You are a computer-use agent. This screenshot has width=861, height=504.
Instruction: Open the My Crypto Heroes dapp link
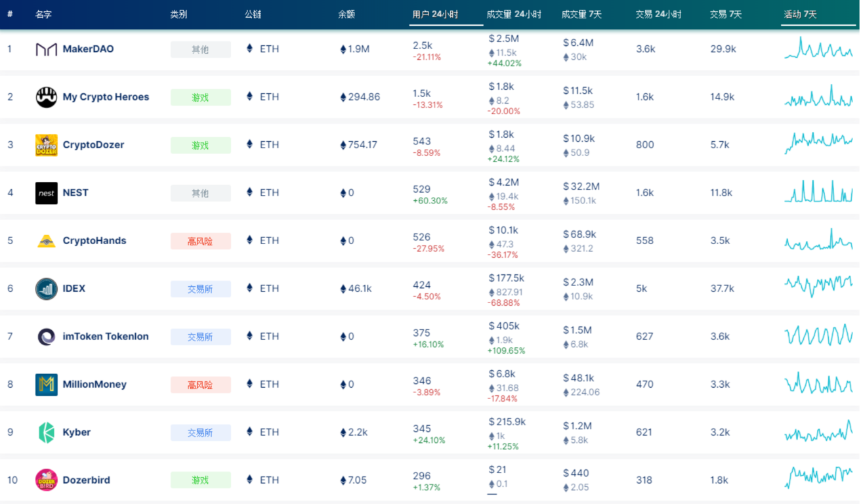click(x=106, y=97)
